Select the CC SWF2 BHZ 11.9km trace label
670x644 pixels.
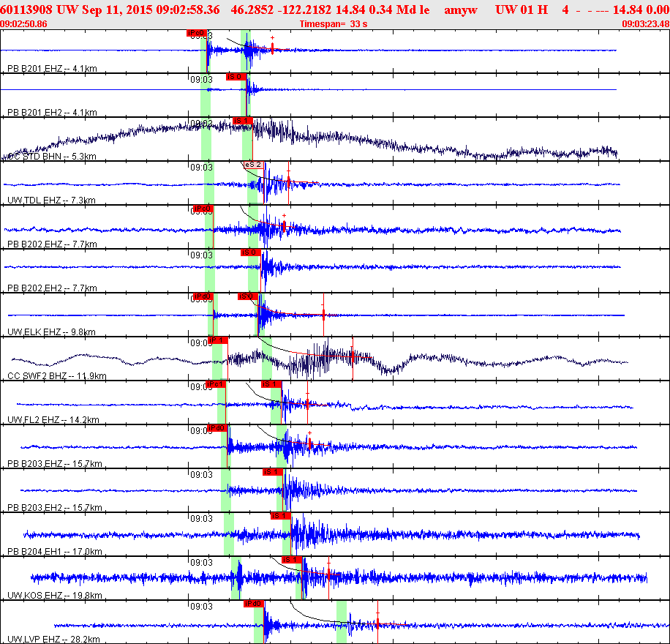tap(57, 376)
